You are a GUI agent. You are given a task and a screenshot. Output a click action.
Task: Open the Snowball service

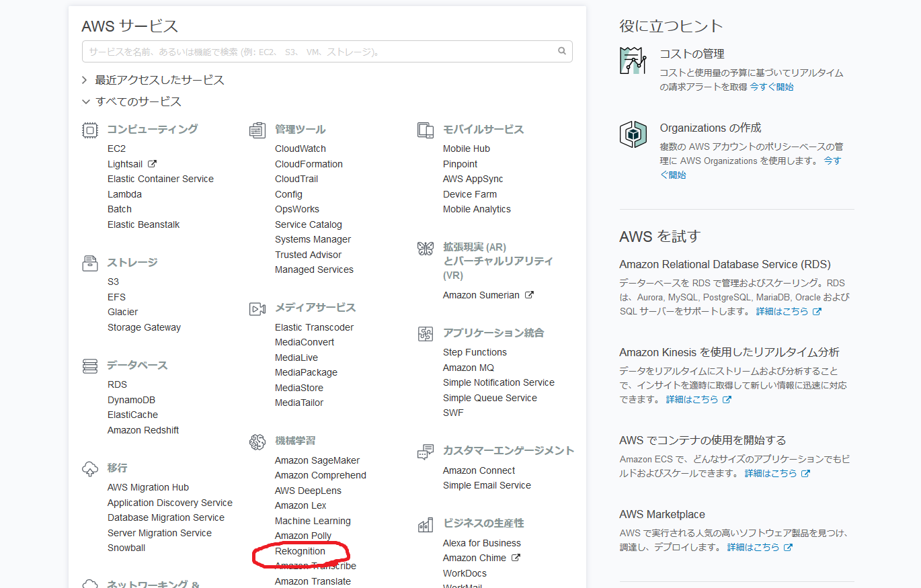point(126,548)
